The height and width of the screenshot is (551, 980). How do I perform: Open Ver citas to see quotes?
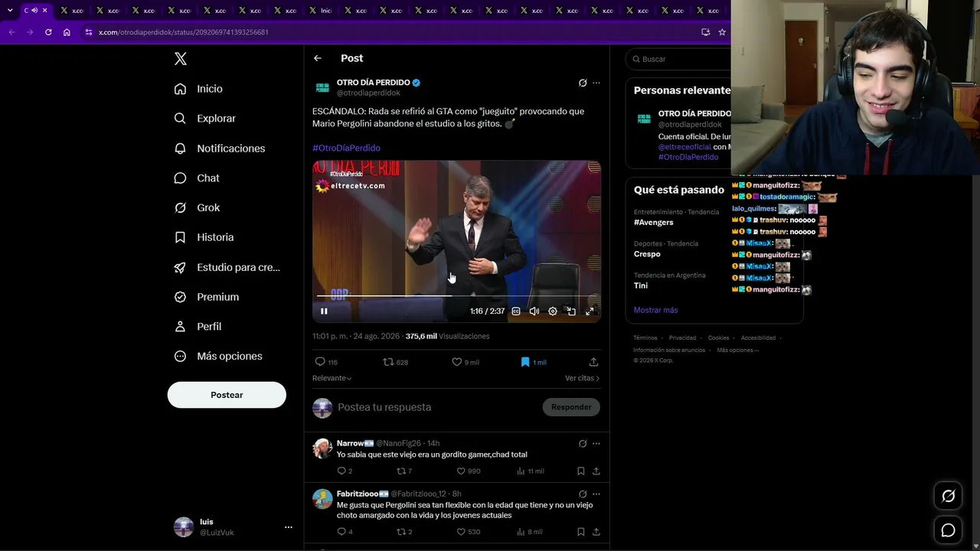[x=582, y=378]
